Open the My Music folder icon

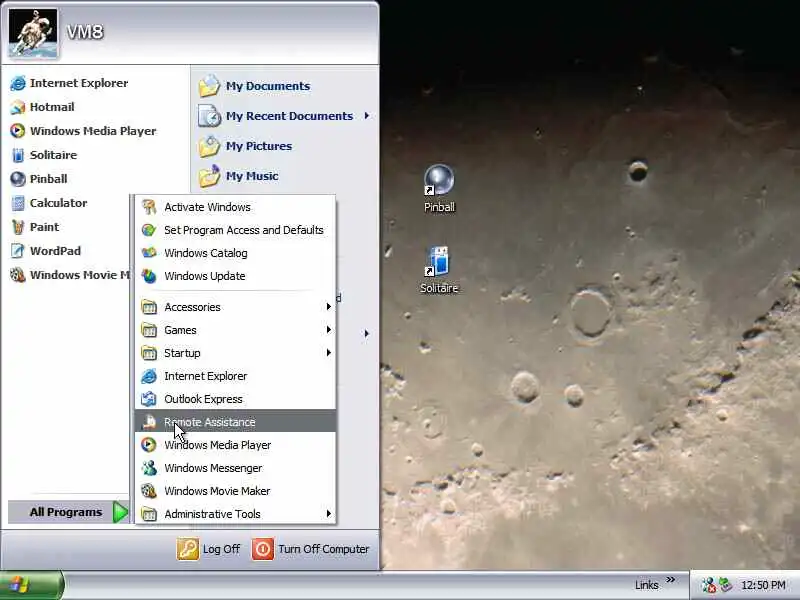tap(209, 176)
